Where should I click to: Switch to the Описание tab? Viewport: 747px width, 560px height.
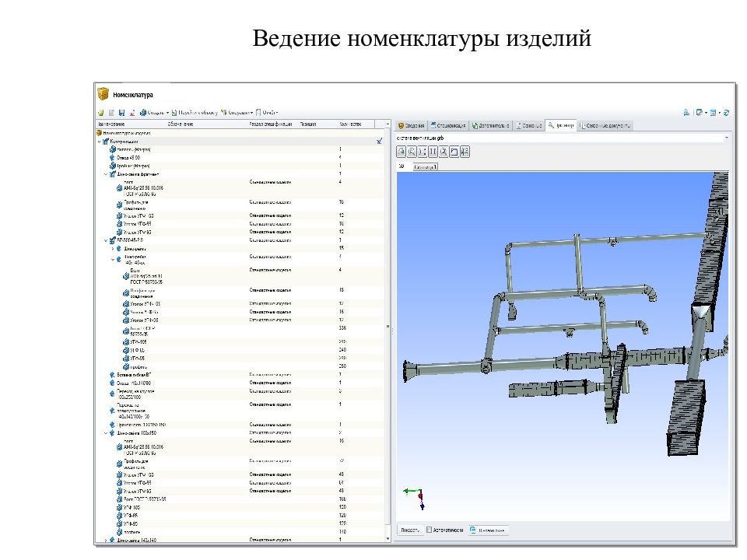[x=529, y=126]
